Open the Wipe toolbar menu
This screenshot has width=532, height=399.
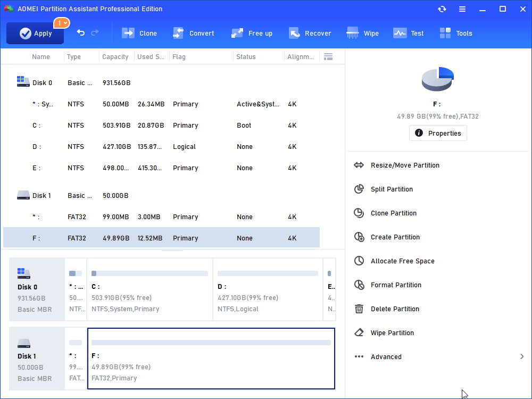pos(362,33)
